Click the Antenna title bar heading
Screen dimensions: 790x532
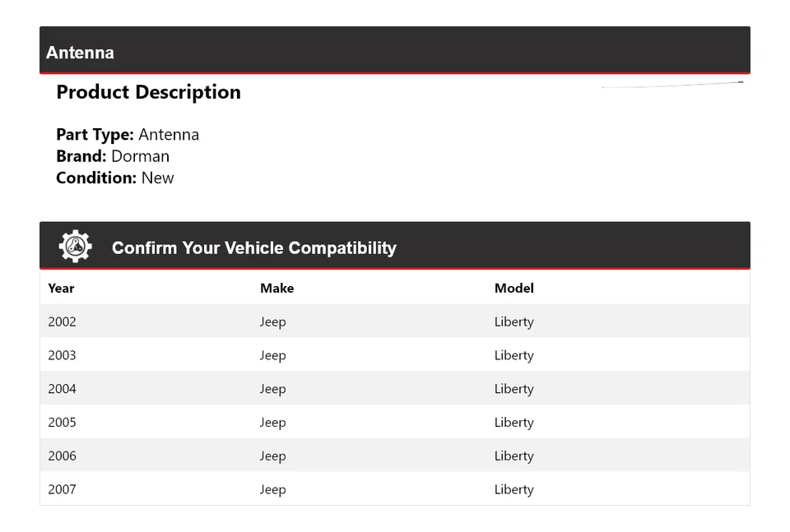[x=81, y=53]
